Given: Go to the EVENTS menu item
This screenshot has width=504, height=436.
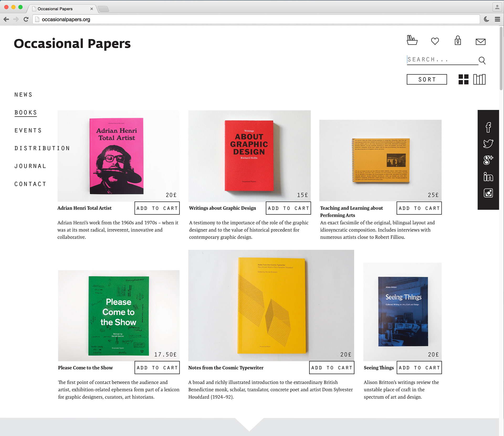Looking at the screenshot, I should pos(28,130).
